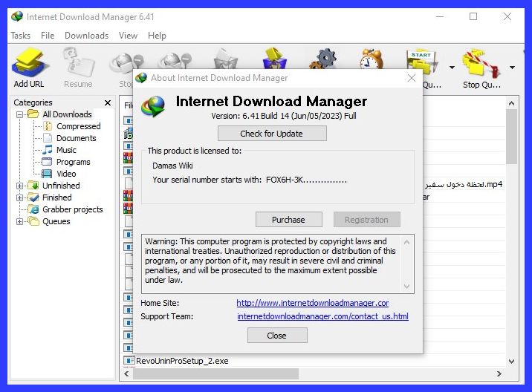Click the download list scroll up arrow

point(512,102)
